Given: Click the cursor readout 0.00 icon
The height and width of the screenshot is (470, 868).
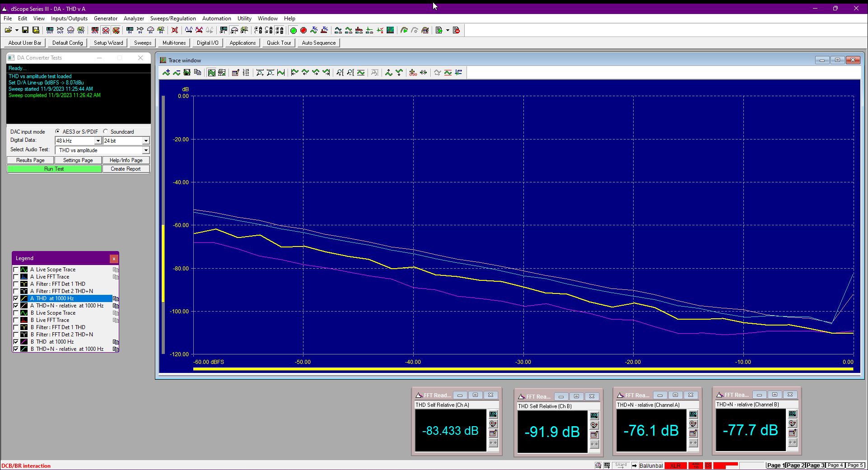Looking at the screenshot, I should [413, 72].
